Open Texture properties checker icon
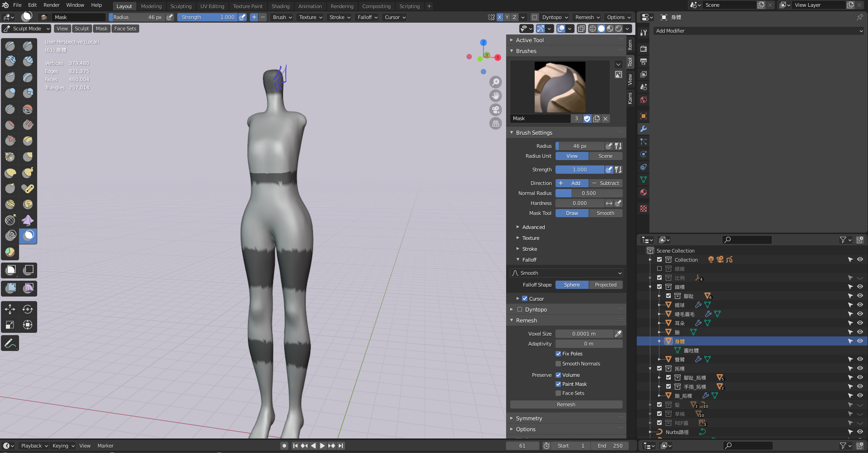868x453 pixels. click(643, 209)
